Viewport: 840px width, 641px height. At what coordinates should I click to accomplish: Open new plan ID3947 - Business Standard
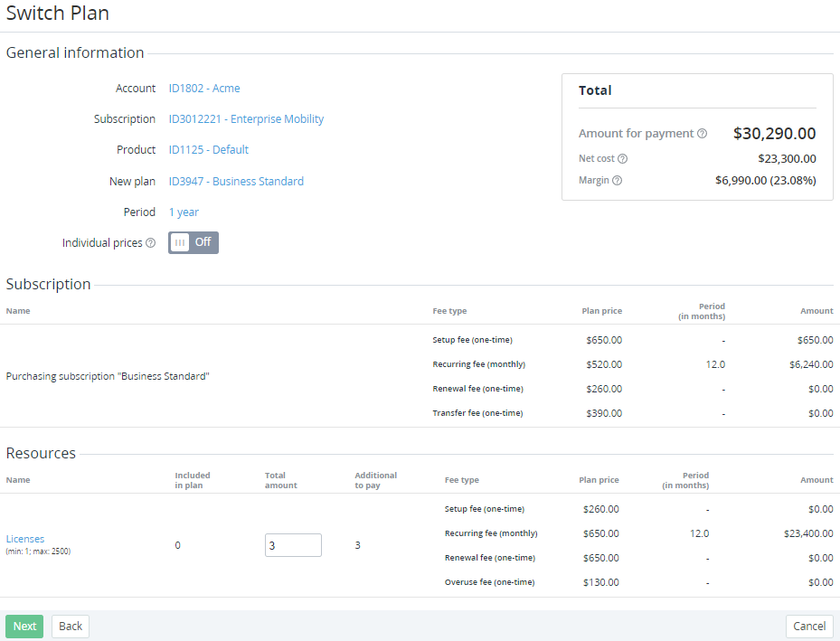pos(236,182)
